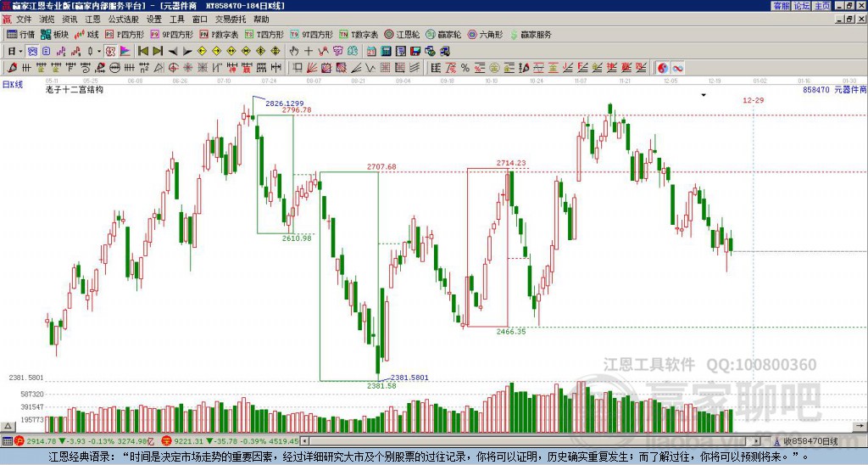Open the P数字表 number table

220,34
